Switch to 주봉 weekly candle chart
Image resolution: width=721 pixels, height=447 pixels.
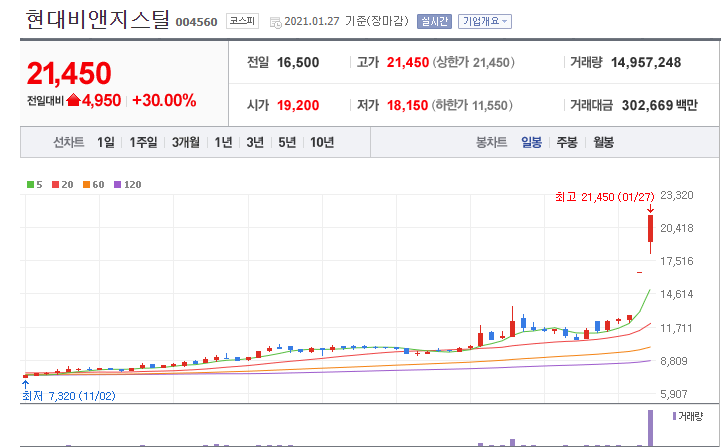[567, 142]
